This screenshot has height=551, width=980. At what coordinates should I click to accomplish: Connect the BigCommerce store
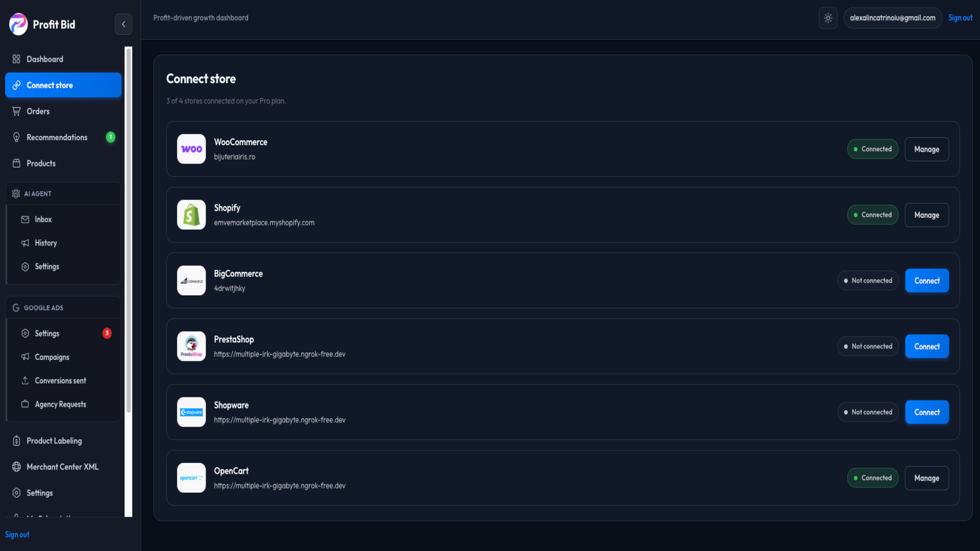(927, 281)
